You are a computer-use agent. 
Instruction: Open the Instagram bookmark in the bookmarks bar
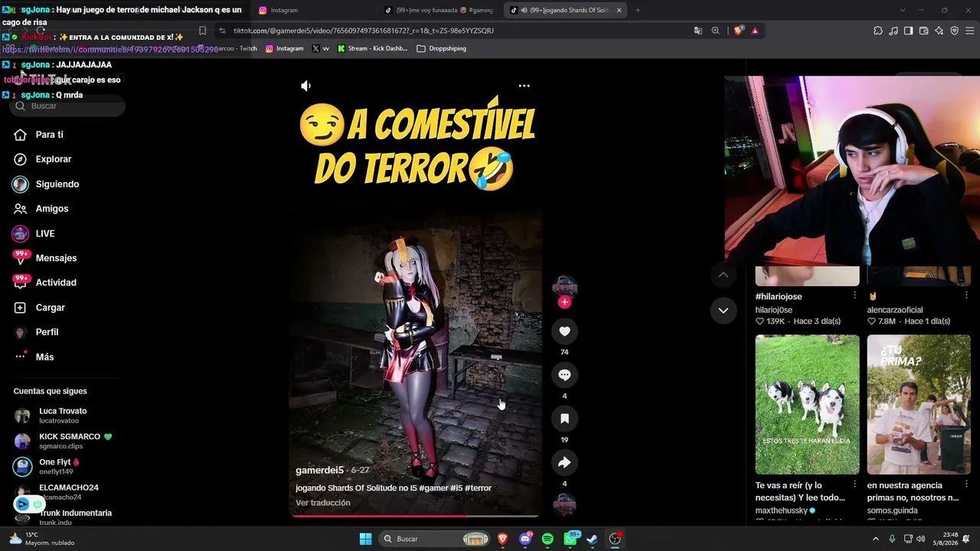pos(284,48)
